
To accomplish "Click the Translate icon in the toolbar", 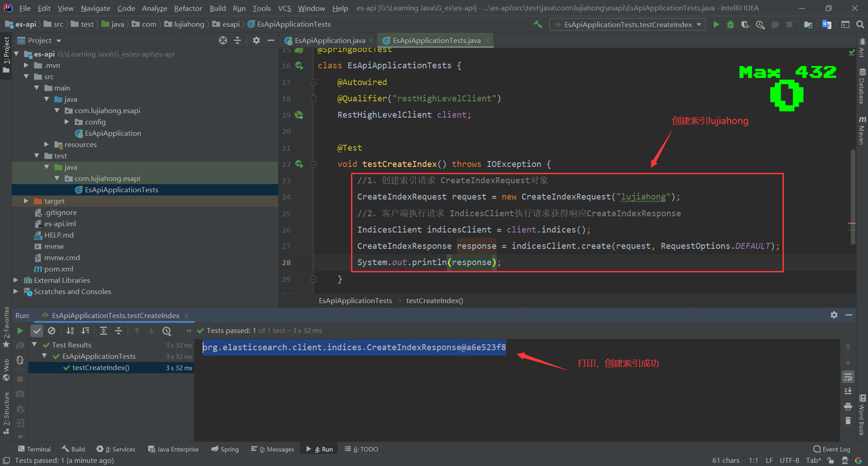I will [x=827, y=24].
